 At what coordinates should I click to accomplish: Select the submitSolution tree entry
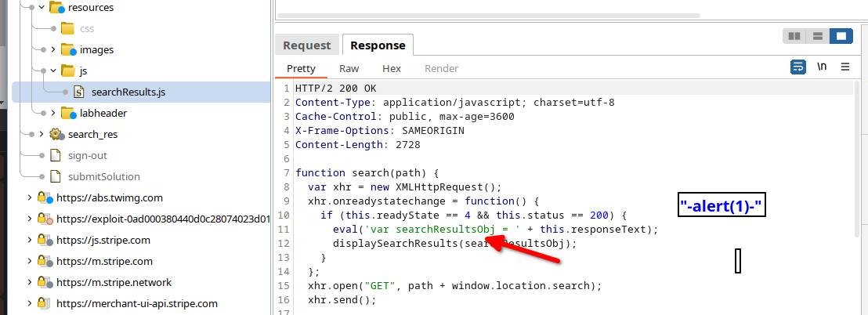tap(103, 177)
